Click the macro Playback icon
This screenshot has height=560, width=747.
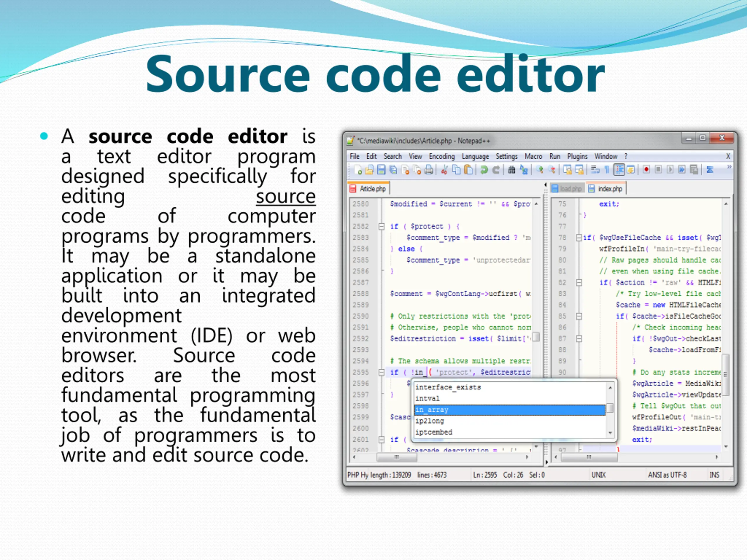(x=670, y=169)
